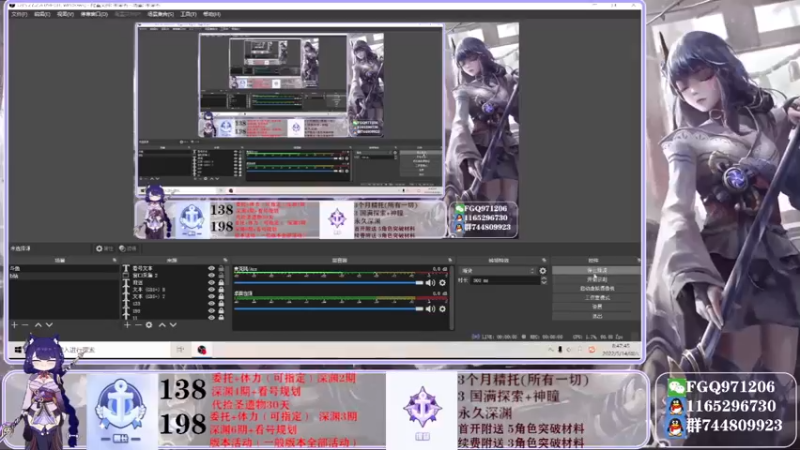The height and width of the screenshot is (450, 800).
Task: Add a new scene with plus icon
Action: point(14,324)
